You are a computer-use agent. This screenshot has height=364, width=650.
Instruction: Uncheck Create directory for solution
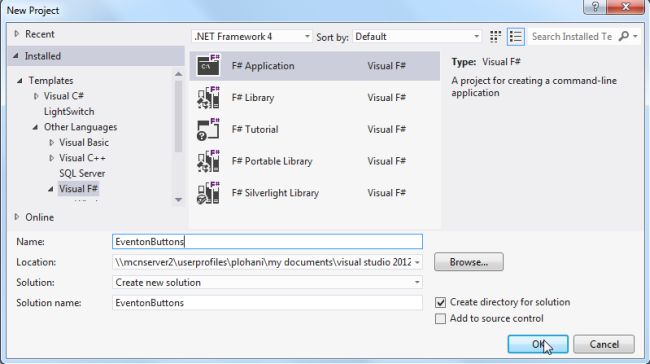[x=440, y=302]
